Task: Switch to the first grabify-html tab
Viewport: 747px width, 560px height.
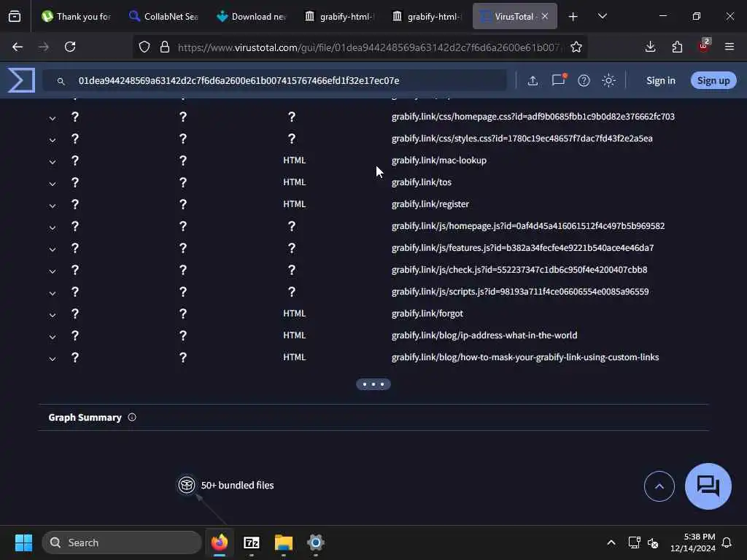Action: point(339,16)
